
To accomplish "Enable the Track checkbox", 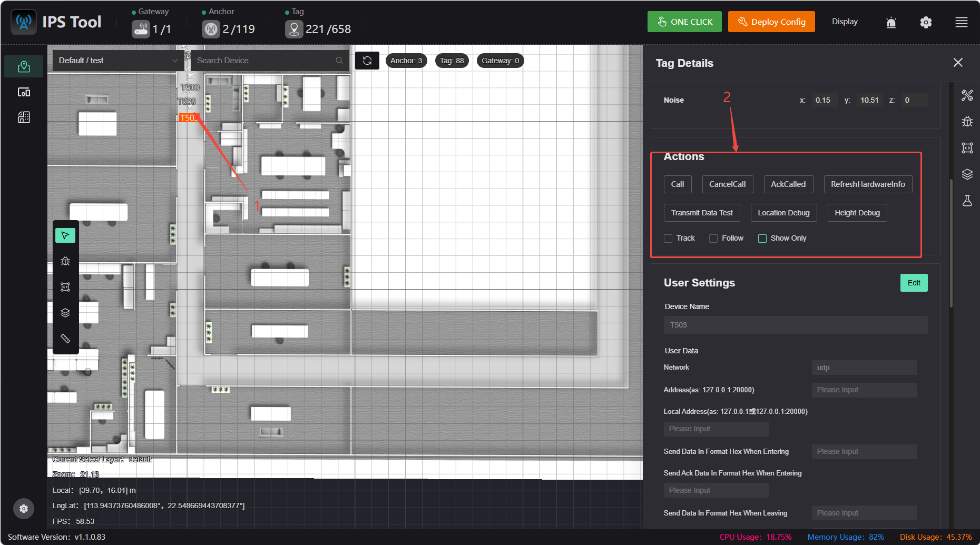I will [x=668, y=239].
